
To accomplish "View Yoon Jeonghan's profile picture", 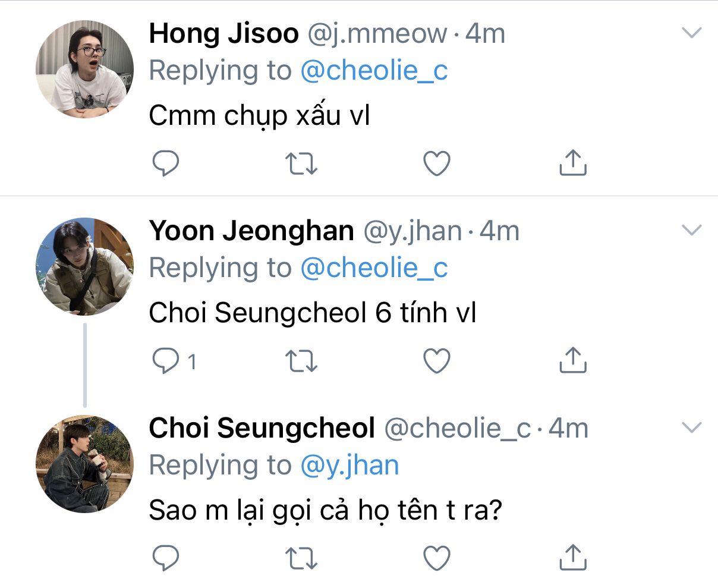I will click(85, 266).
